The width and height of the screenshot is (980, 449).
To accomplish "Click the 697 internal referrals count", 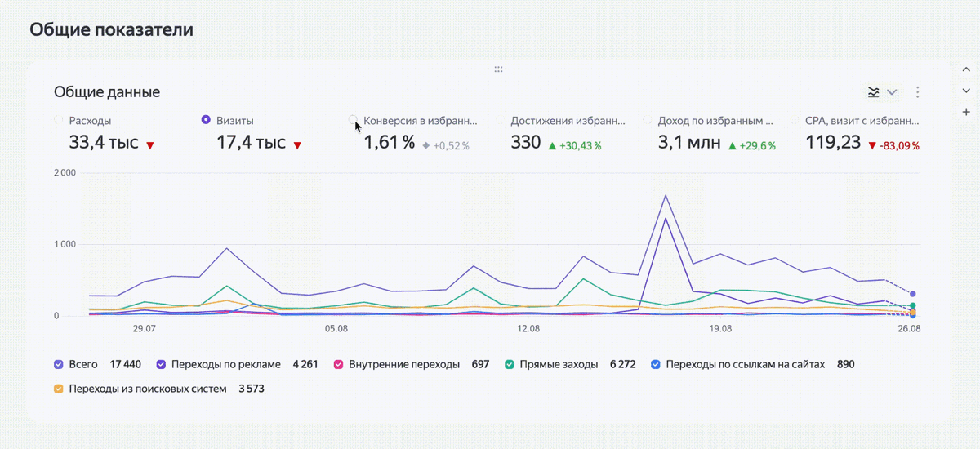I will [x=480, y=364].
